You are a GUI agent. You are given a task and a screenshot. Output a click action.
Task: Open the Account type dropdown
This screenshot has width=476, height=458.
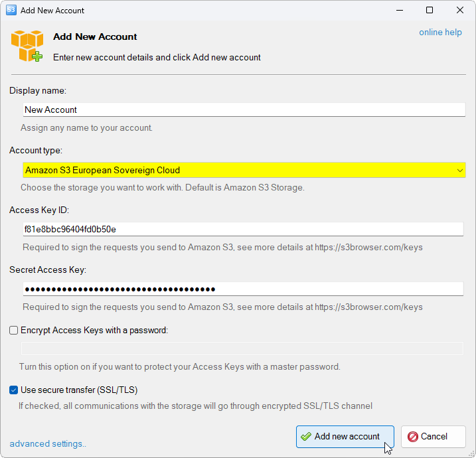tap(244, 170)
